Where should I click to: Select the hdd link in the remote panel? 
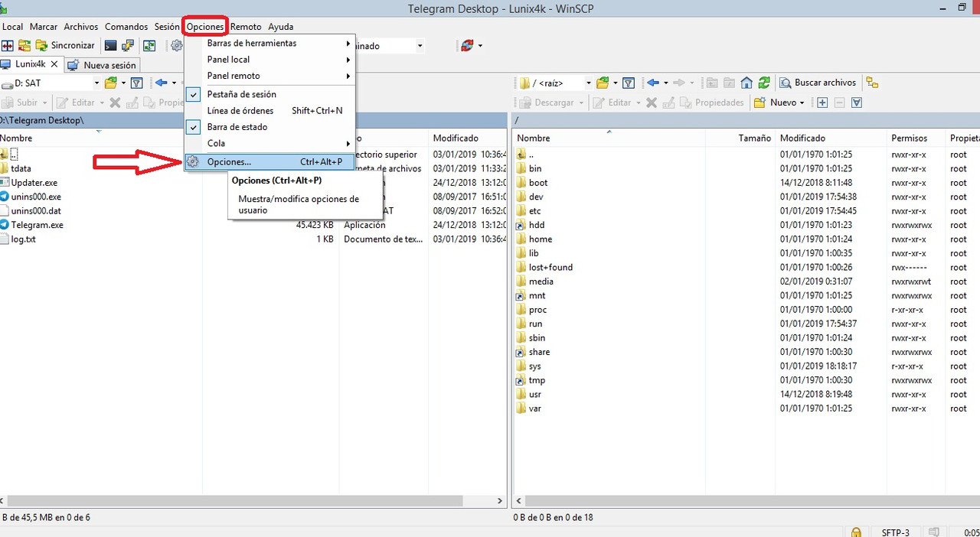537,225
